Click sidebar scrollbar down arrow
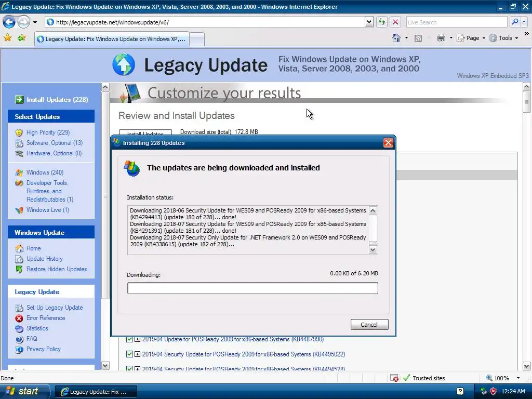Screen dimensions: 532x399 pos(105,365)
